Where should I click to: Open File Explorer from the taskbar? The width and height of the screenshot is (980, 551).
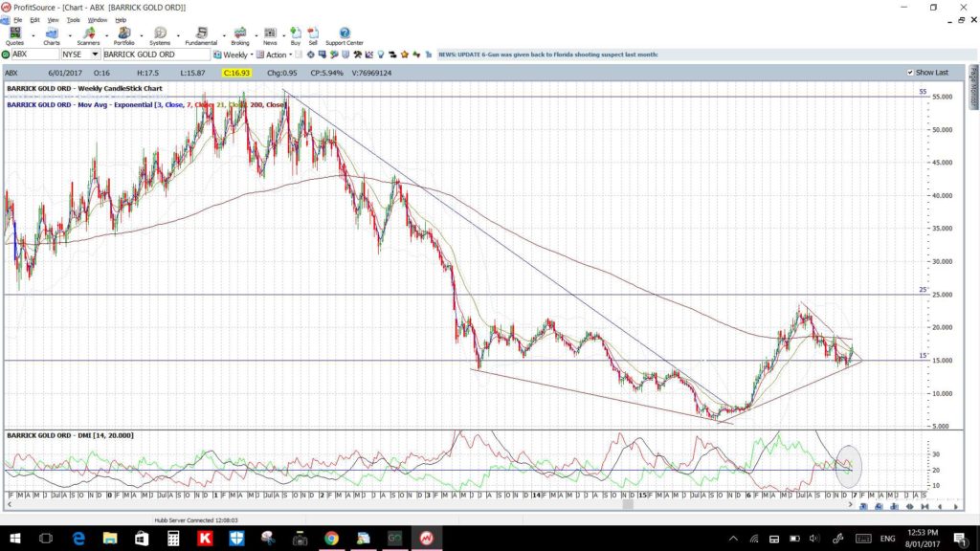[110, 538]
